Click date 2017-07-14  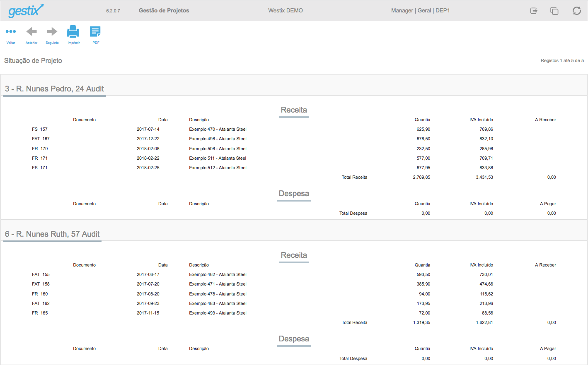coord(148,129)
